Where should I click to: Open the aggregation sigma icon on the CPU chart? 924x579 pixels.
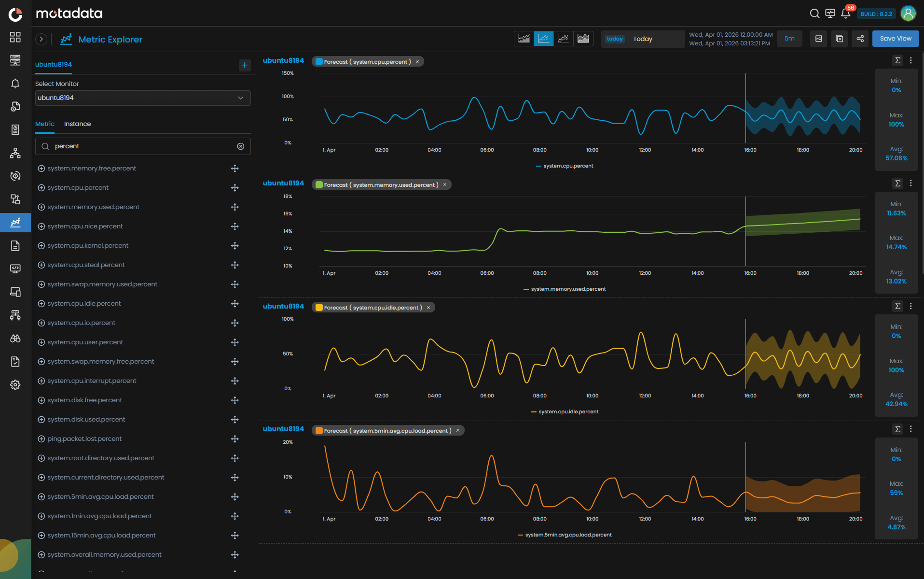click(897, 60)
